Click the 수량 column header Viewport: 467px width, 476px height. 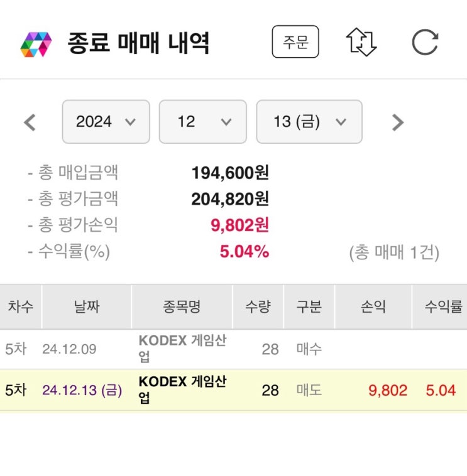tap(258, 307)
